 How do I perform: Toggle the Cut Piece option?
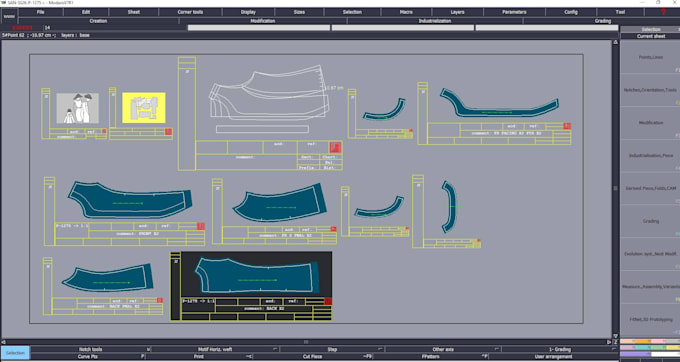[312, 356]
